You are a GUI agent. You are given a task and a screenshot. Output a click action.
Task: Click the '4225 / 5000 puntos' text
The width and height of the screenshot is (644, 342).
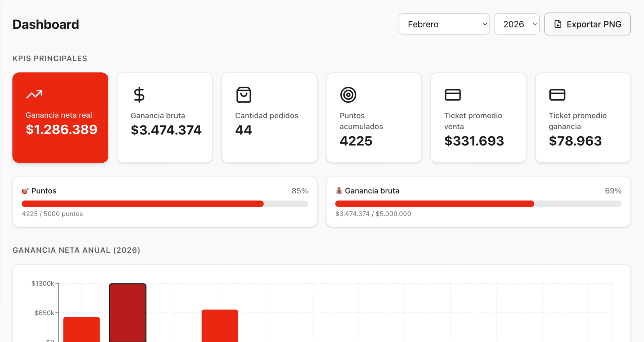pos(52,214)
